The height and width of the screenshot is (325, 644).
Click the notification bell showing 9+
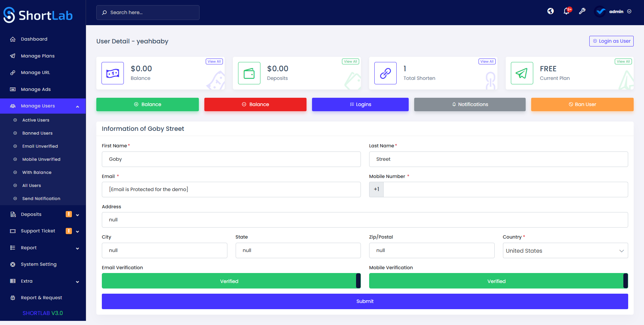pyautogui.click(x=566, y=11)
